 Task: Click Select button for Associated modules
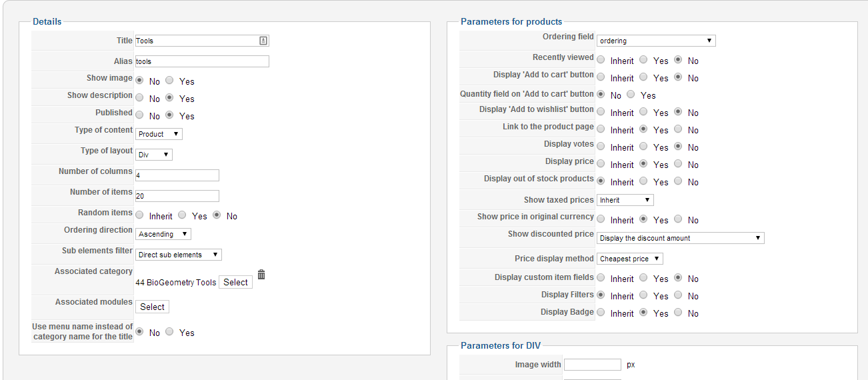[x=152, y=307]
